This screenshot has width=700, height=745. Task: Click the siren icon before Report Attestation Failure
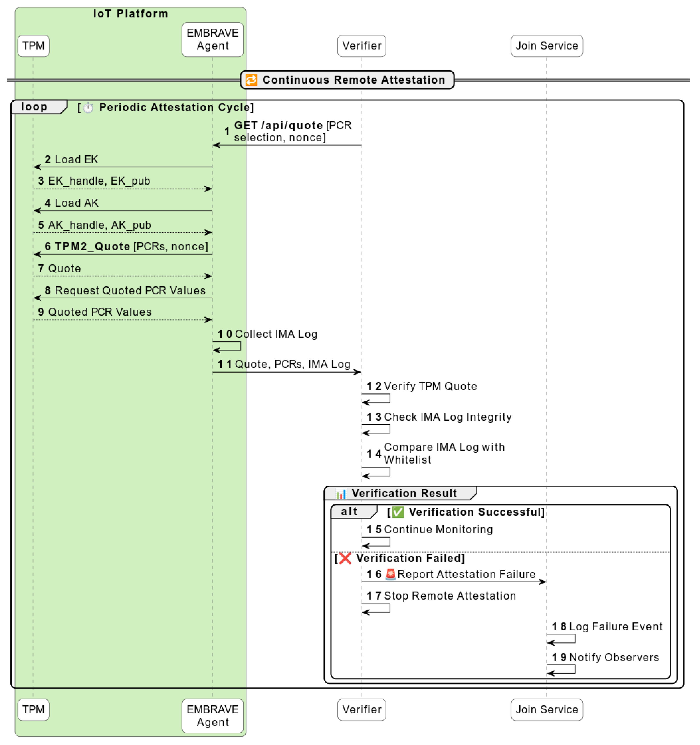[x=390, y=574]
